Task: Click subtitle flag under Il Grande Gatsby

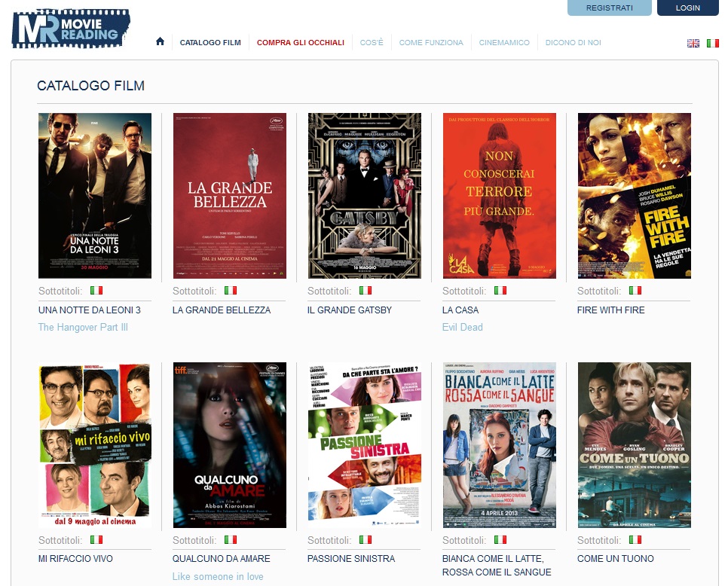Action: pos(366,291)
